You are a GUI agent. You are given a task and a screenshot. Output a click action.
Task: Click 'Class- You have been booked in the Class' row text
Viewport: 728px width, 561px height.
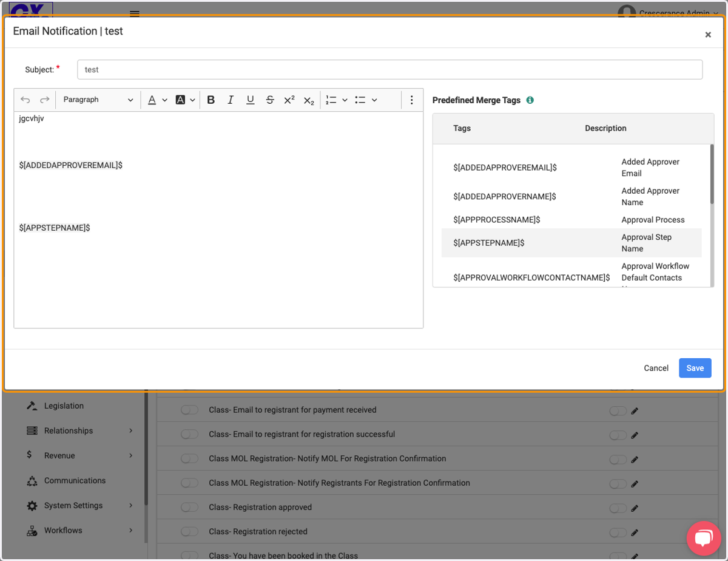click(x=283, y=556)
